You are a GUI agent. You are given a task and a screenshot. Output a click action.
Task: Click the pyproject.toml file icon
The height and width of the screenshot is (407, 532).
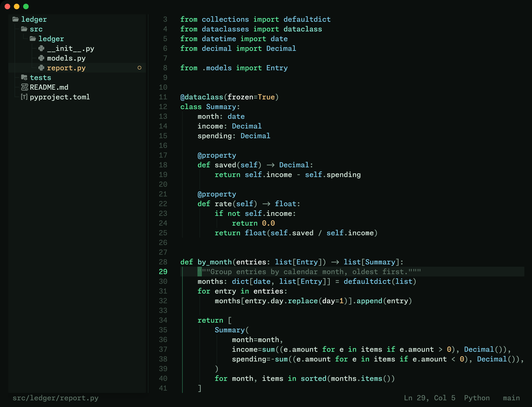point(24,97)
